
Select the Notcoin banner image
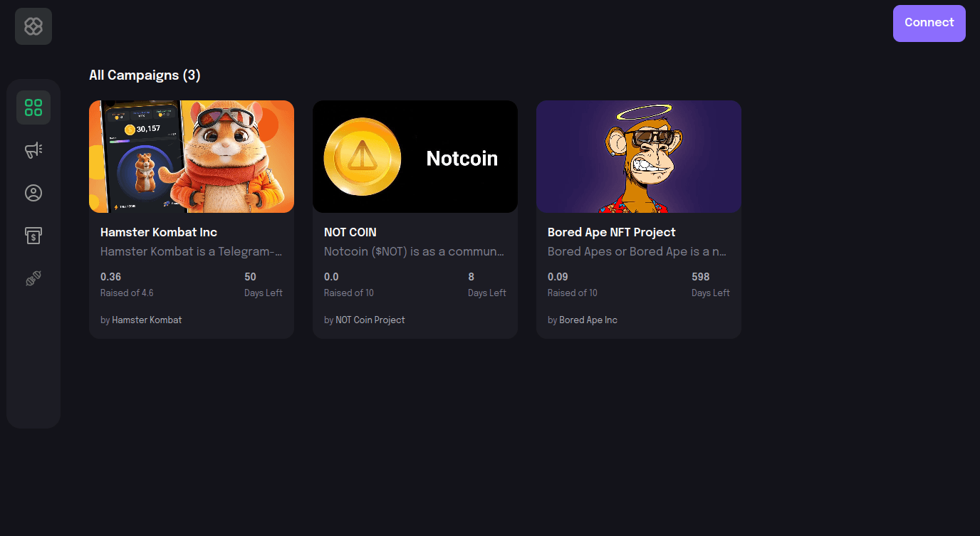click(415, 157)
